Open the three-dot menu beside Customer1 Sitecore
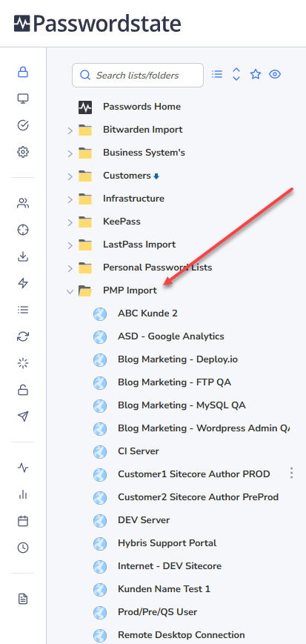This screenshot has width=306, height=644. click(291, 473)
